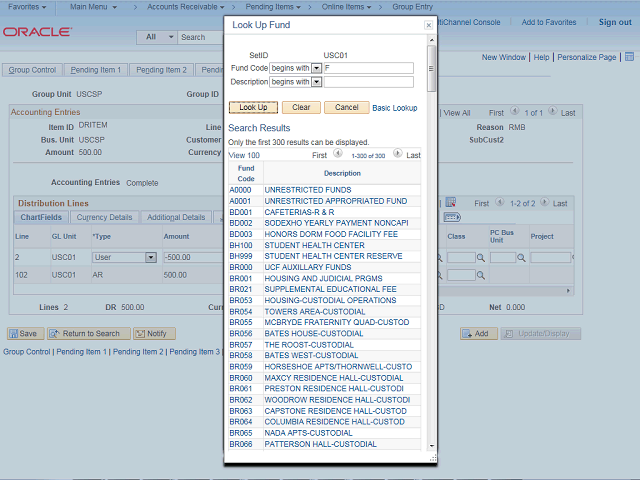640x480 pixels.
Task: Click the dialog vertical scrollbar thumb
Action: pos(431,69)
